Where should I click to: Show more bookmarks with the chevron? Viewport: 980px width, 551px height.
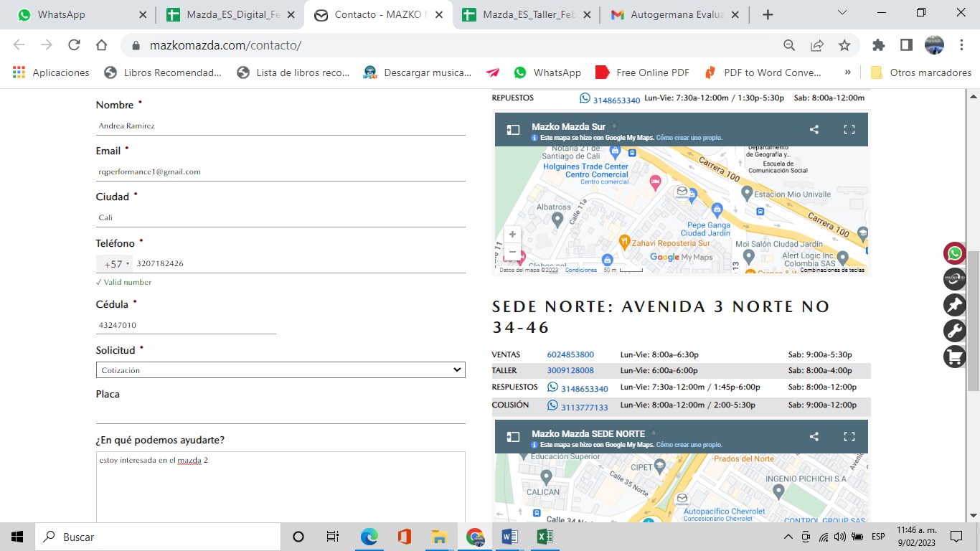[x=847, y=72]
